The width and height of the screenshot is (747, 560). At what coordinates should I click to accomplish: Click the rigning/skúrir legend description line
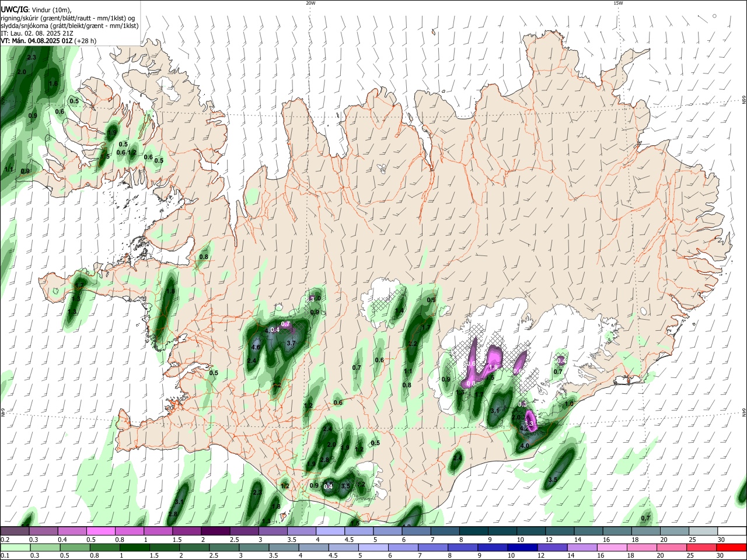68,18
